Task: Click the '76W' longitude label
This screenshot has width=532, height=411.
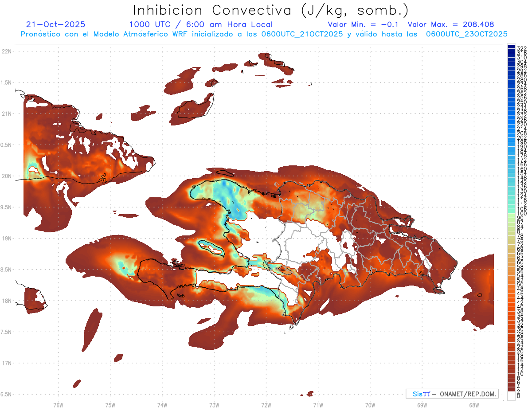Action: [58, 405]
